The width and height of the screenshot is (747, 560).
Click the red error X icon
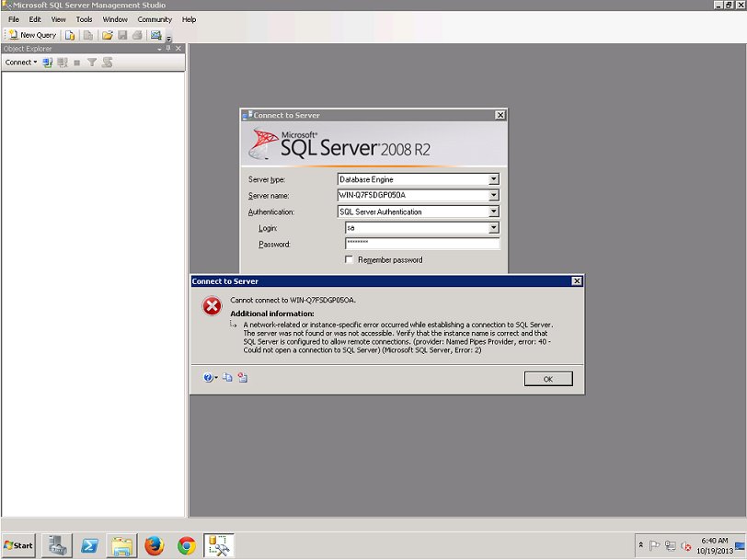coord(212,306)
